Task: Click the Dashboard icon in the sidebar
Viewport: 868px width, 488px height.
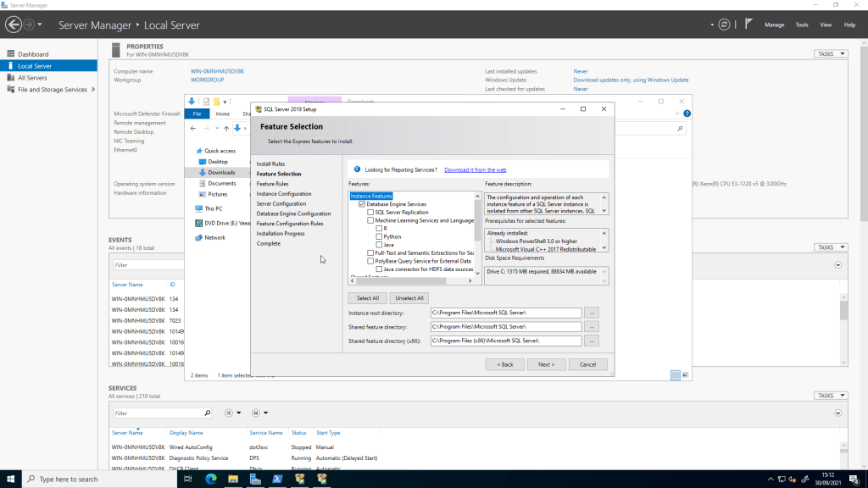Action: 10,54
